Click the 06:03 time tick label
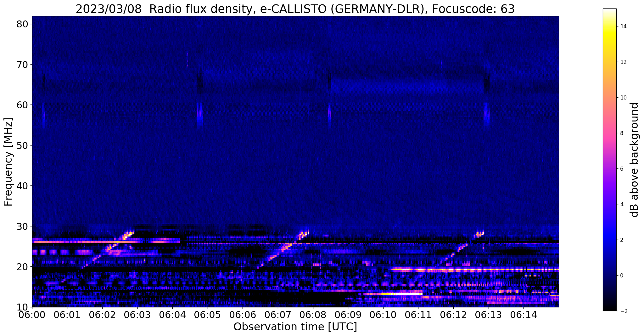 pyautogui.click(x=137, y=315)
